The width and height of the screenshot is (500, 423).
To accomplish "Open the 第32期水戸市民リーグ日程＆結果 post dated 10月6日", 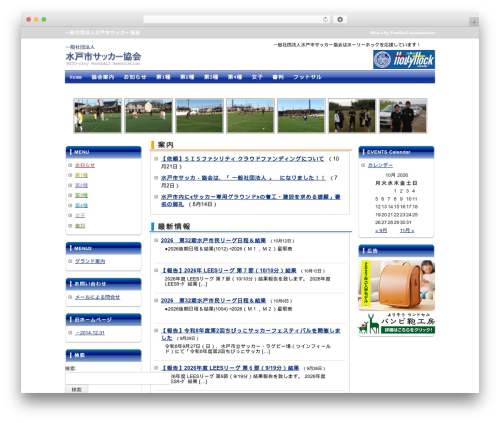I will pyautogui.click(x=213, y=300).
